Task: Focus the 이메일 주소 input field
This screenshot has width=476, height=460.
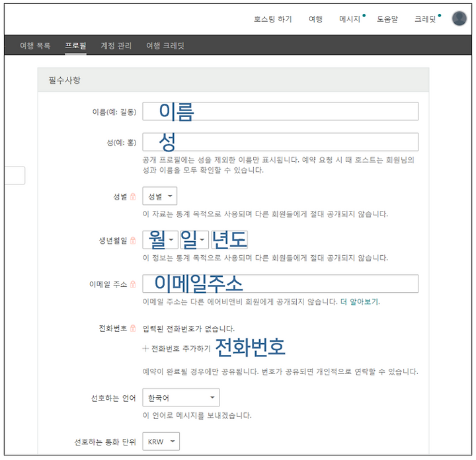Action: 280,284
